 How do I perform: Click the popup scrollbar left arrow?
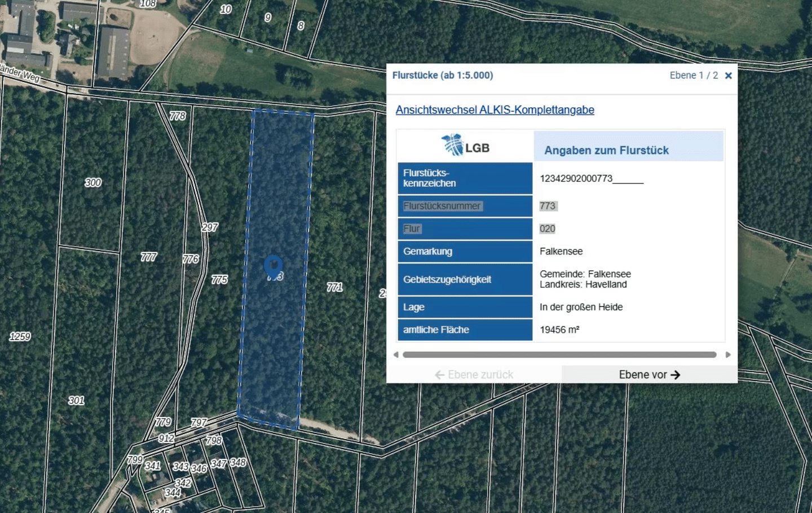pyautogui.click(x=396, y=355)
